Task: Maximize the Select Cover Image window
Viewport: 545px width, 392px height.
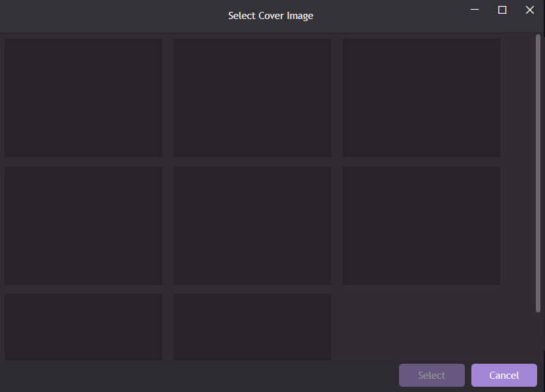Action: (x=502, y=10)
